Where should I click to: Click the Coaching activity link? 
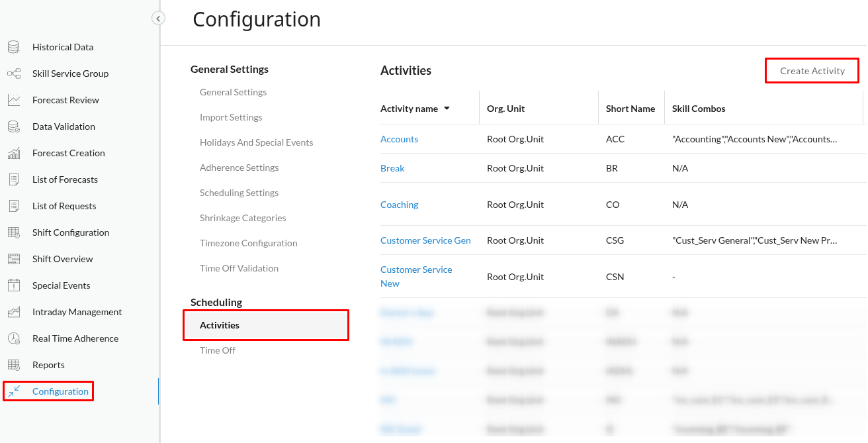399,205
